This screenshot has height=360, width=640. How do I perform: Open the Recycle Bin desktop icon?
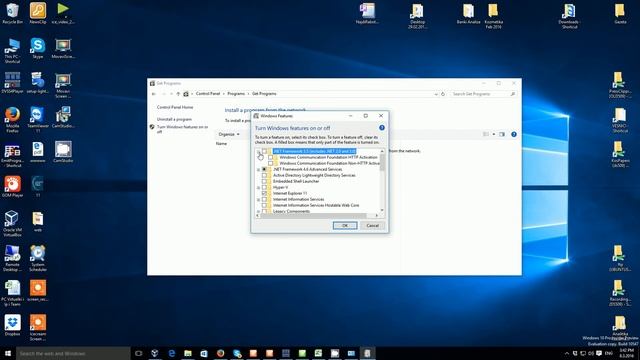point(12,13)
